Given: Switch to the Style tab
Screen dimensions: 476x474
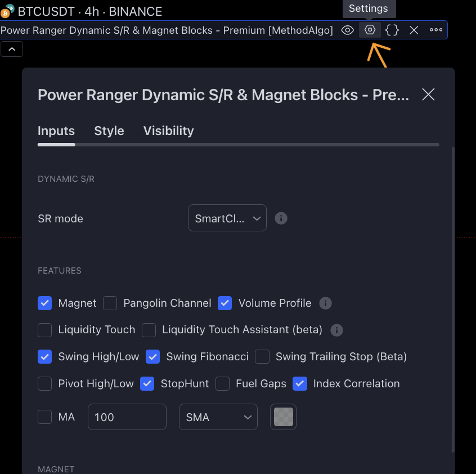Looking at the screenshot, I should click(109, 131).
